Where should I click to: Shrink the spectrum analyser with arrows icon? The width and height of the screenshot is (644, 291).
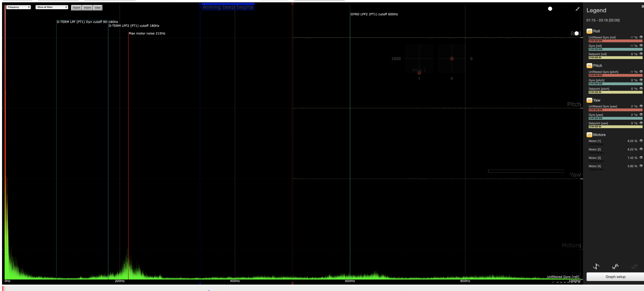577,9
